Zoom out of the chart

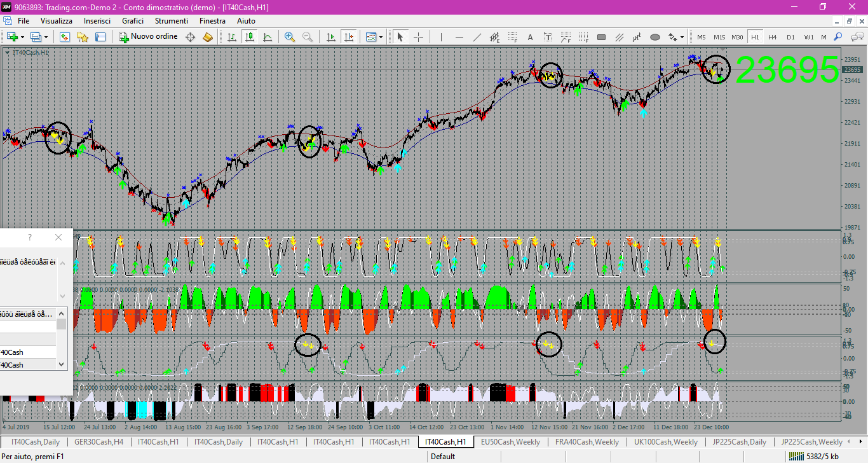tap(308, 37)
